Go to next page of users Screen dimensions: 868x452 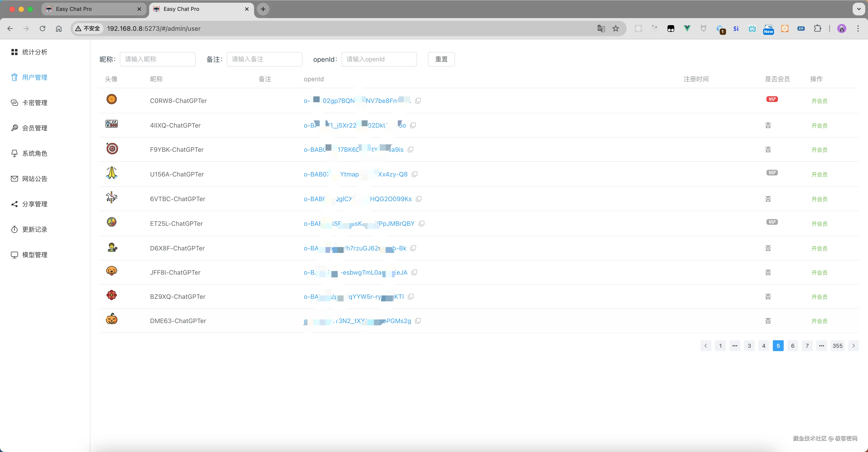(x=853, y=346)
